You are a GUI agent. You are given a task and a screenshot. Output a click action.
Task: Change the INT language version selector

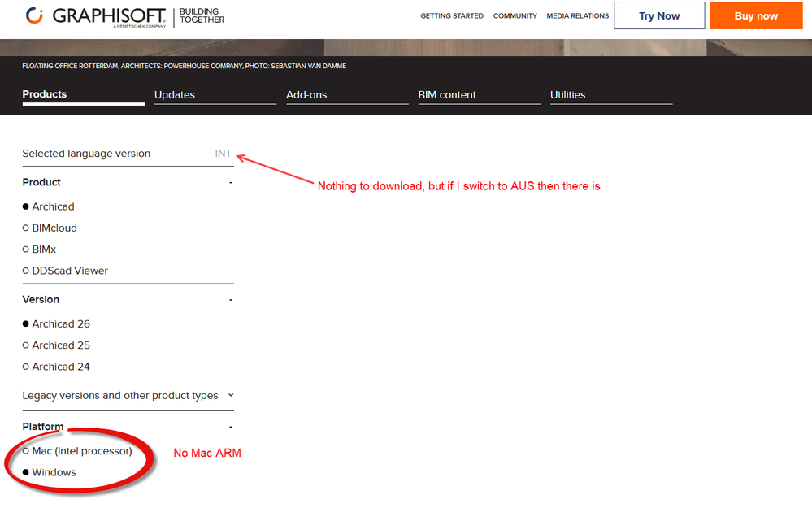(224, 154)
